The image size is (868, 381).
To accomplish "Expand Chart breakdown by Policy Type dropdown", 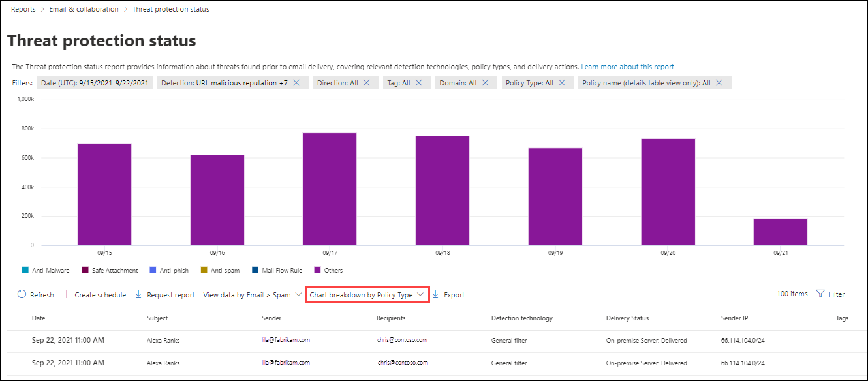I will coord(367,295).
